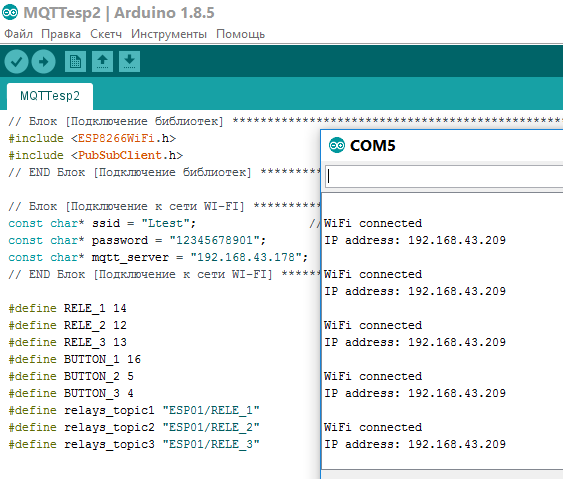
Task: Click the #define RELE_3 13 line
Action: click(x=68, y=342)
